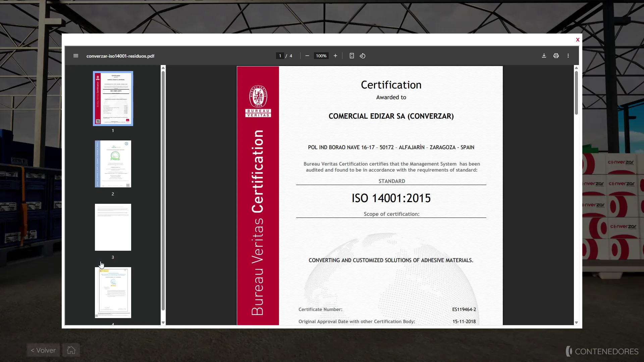644x362 pixels.
Task: Click the thumbnail panel scroll down arrow
Action: click(x=163, y=323)
